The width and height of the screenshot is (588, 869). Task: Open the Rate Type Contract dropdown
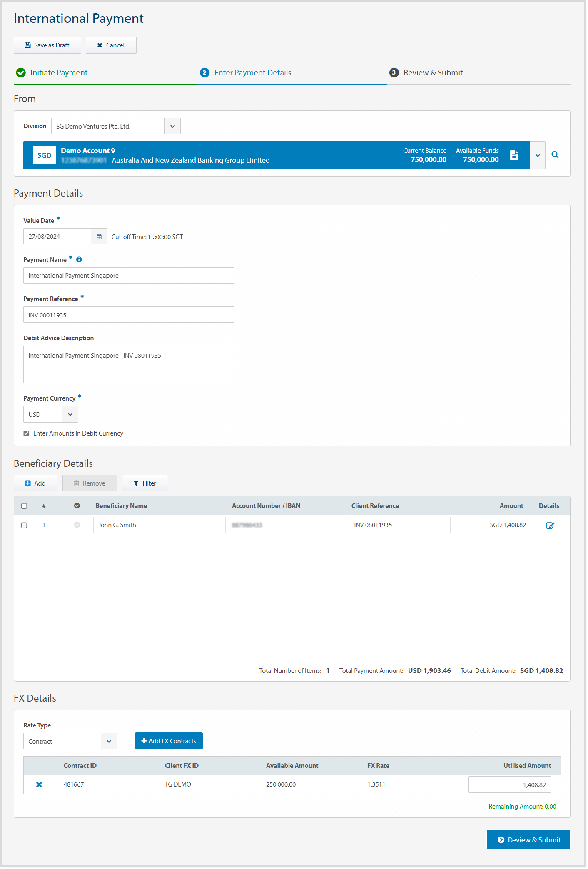tap(109, 741)
